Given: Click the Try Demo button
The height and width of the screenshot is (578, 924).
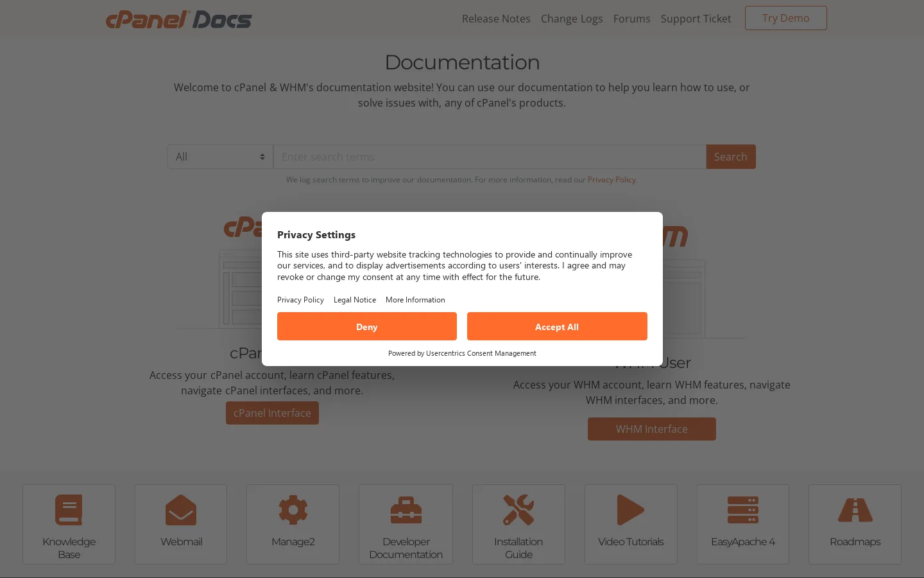Looking at the screenshot, I should 786,18.
